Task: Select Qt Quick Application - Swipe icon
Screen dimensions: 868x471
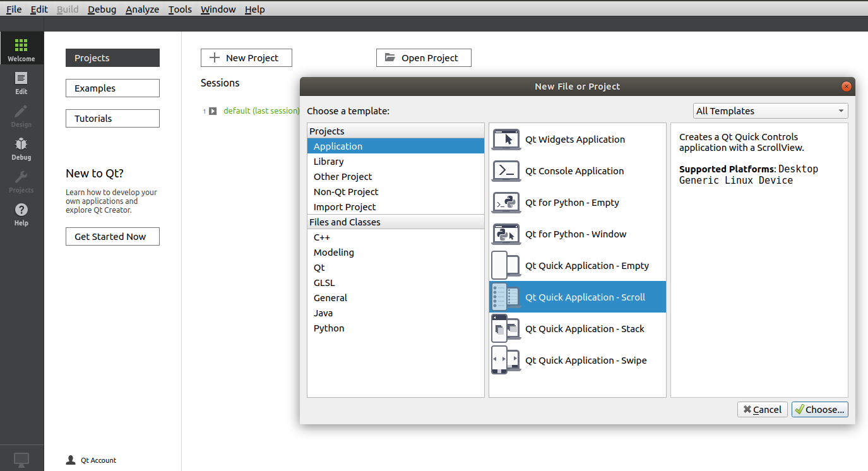Action: (x=506, y=361)
